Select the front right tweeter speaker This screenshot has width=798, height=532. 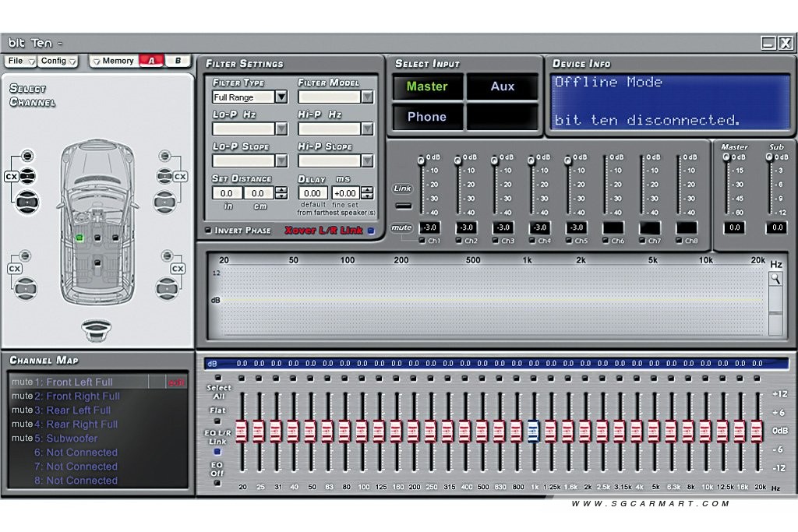pos(164,156)
